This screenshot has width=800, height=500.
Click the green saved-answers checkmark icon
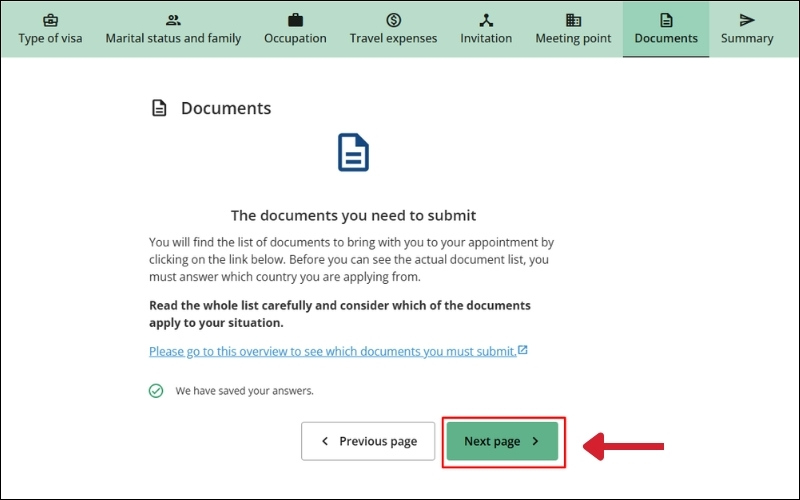(x=156, y=390)
